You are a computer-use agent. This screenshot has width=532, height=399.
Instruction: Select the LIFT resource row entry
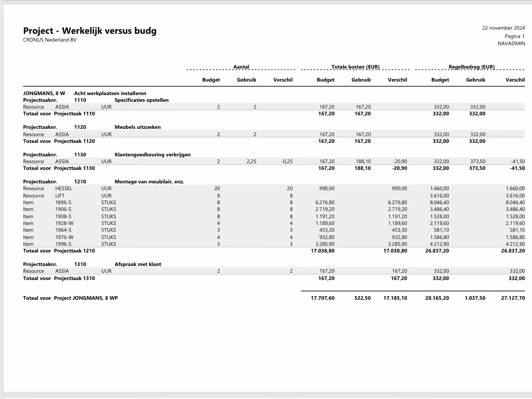coord(60,196)
